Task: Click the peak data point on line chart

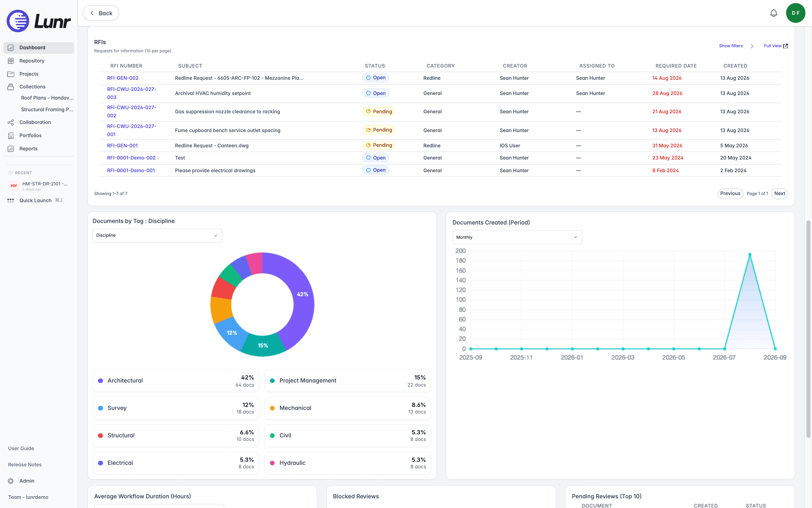Action: click(x=750, y=255)
